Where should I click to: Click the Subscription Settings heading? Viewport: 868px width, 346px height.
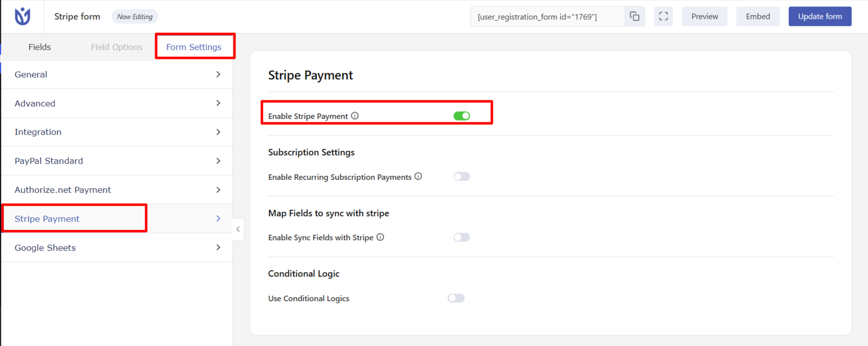pyautogui.click(x=311, y=152)
